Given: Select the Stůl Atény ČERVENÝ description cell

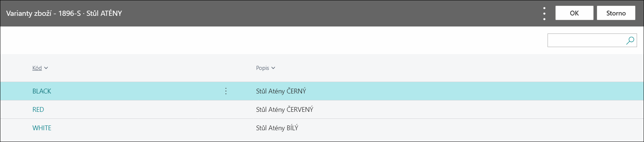Looking at the screenshot, I should pyautogui.click(x=285, y=110).
